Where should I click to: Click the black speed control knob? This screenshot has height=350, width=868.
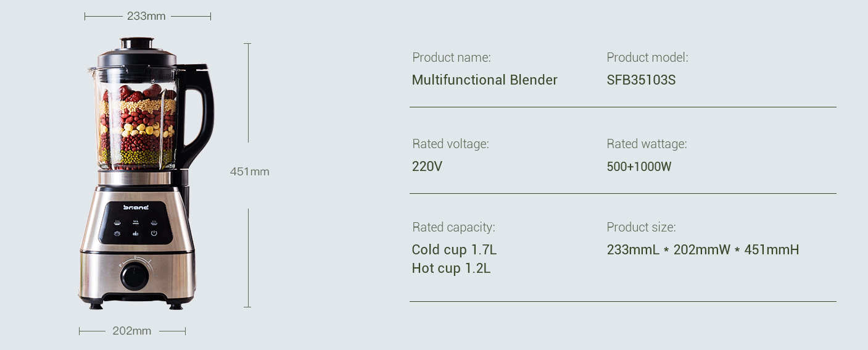136,275
